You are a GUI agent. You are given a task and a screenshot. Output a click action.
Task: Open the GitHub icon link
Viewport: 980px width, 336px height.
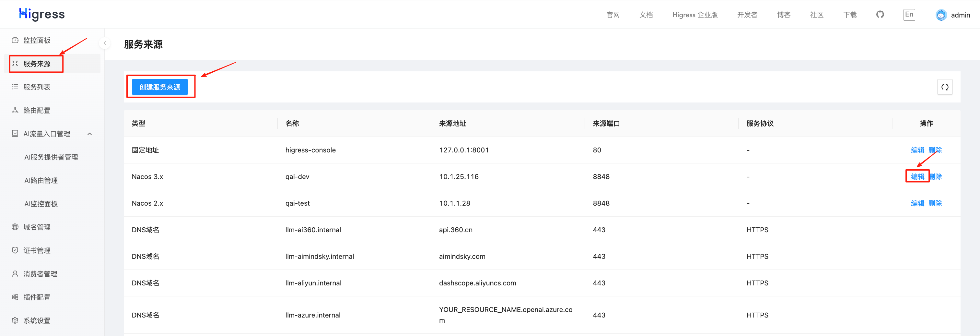pyautogui.click(x=880, y=15)
